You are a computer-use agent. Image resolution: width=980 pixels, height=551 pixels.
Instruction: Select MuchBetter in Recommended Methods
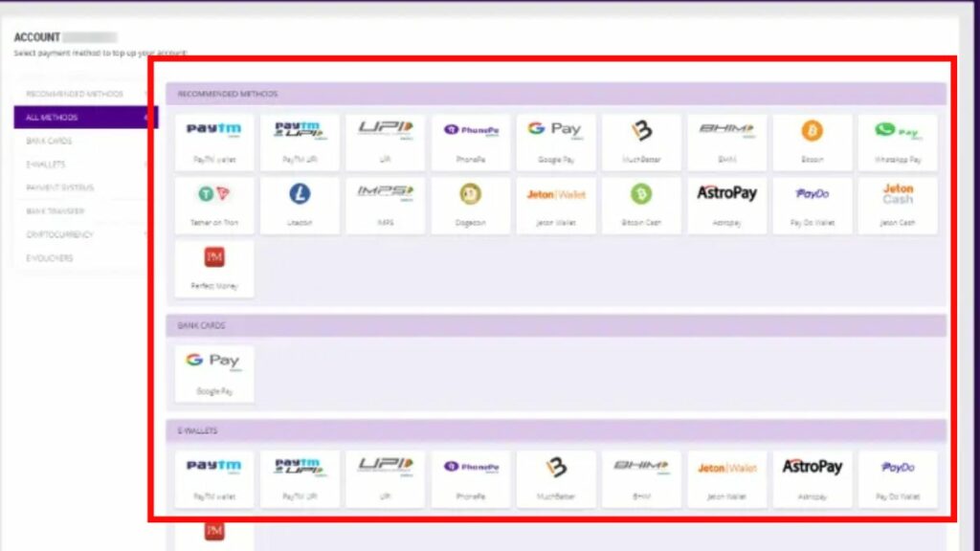pos(641,143)
